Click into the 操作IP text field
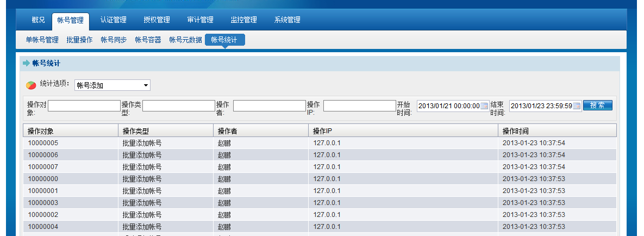 coord(359,106)
